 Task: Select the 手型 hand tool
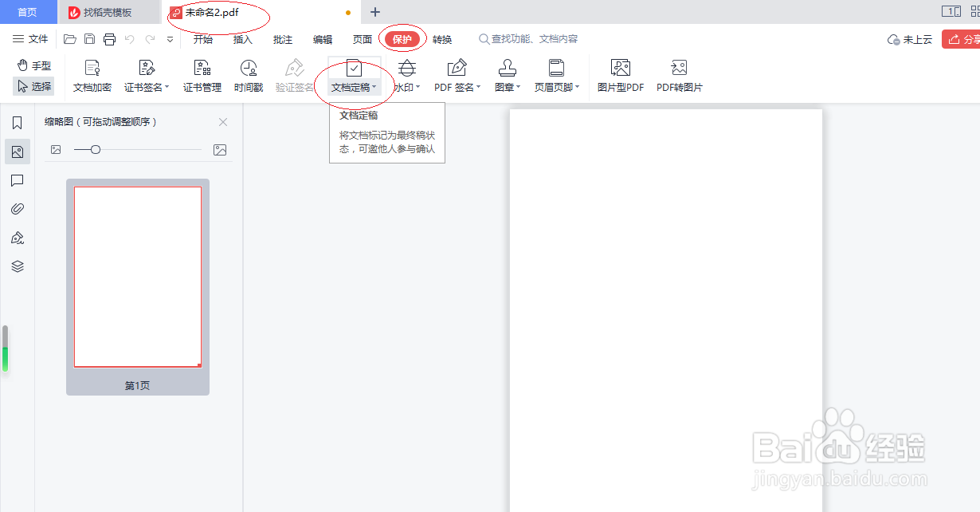(x=34, y=65)
